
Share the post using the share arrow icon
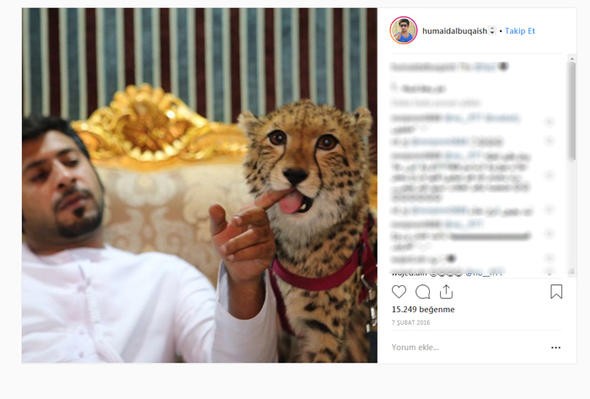tap(446, 292)
